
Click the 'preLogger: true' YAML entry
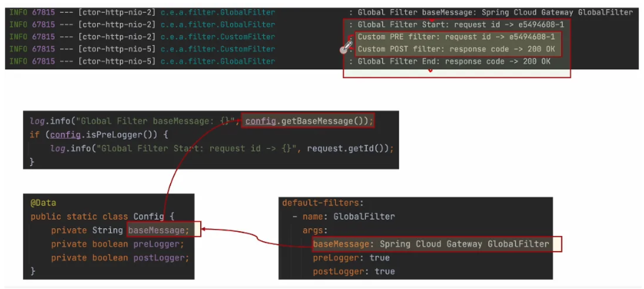351,258
